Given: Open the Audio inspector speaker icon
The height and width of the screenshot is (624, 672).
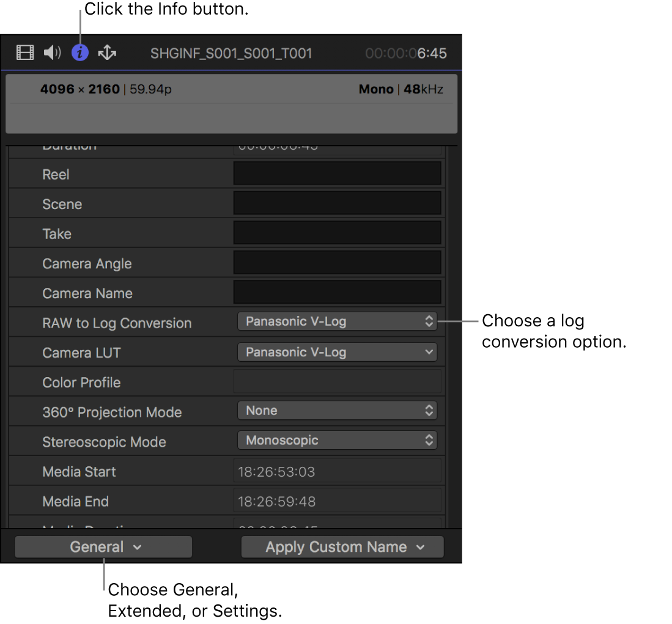Looking at the screenshot, I should pos(53,53).
